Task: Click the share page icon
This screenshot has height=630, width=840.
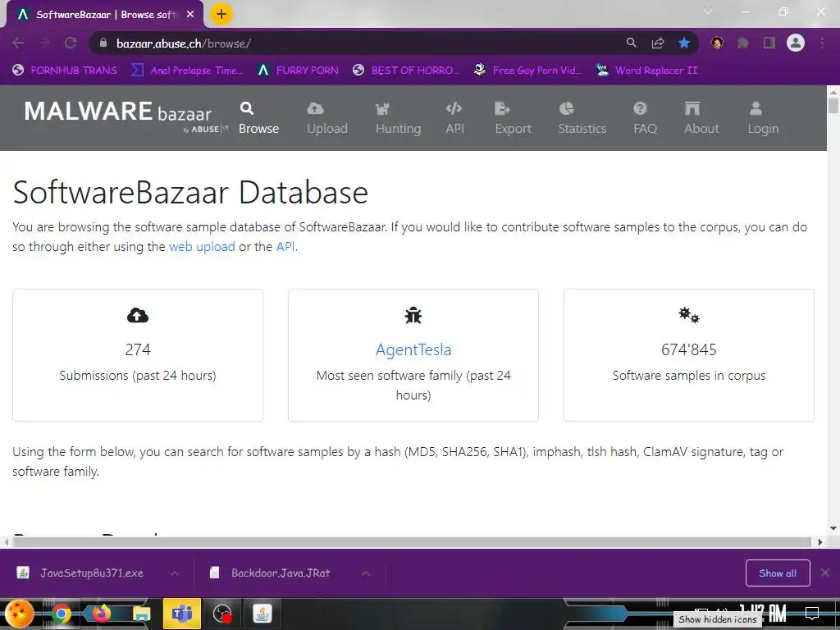Action: pos(658,43)
